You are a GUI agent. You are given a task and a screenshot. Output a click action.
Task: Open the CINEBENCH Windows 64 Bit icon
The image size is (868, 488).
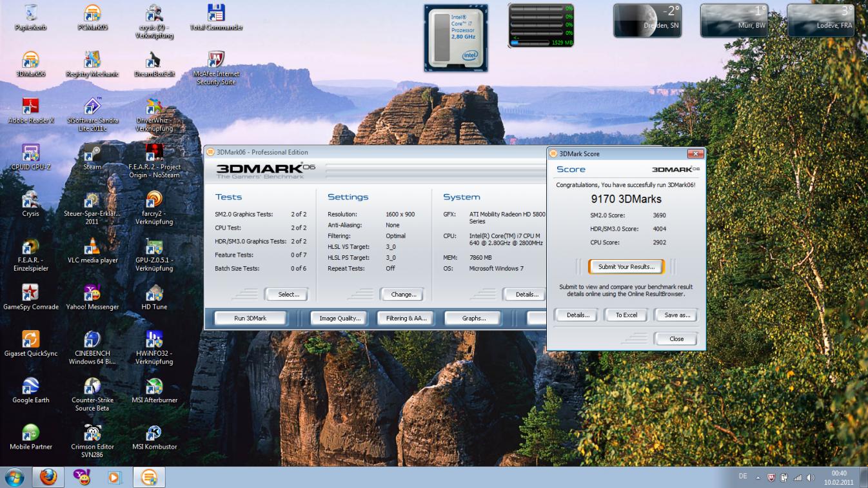[92, 347]
